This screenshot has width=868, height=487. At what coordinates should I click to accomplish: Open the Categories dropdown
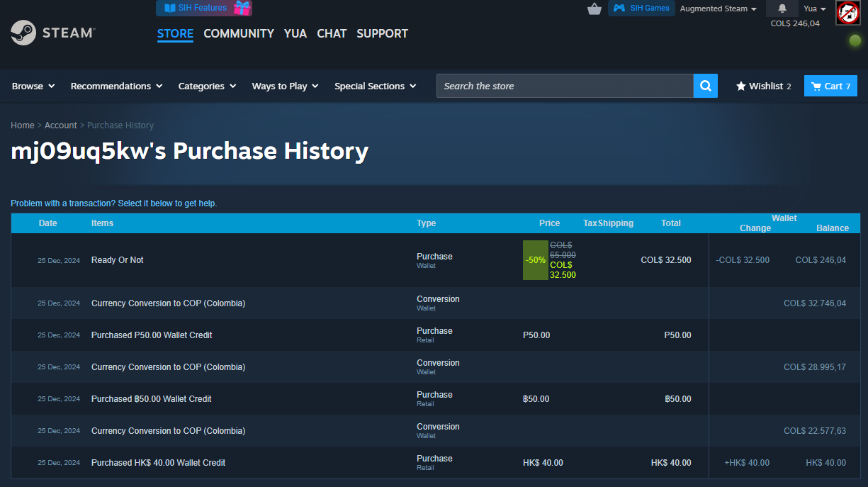(x=207, y=86)
